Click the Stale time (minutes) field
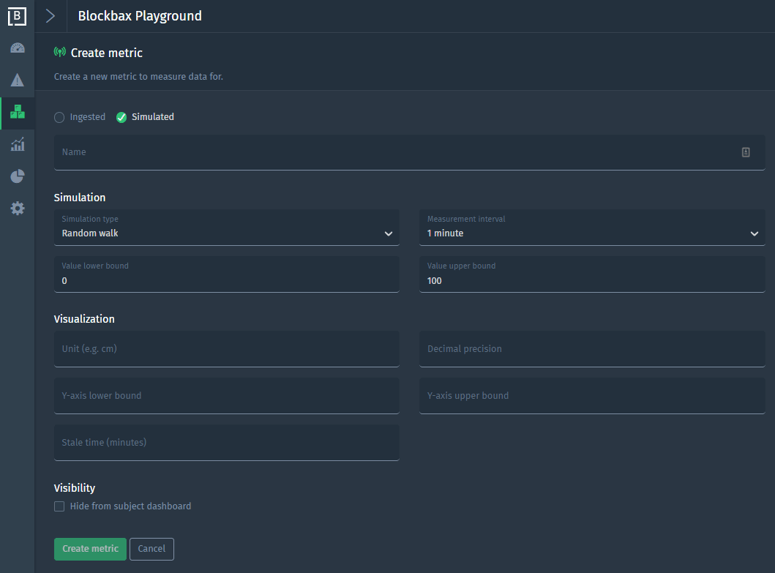The image size is (775, 573). click(226, 442)
